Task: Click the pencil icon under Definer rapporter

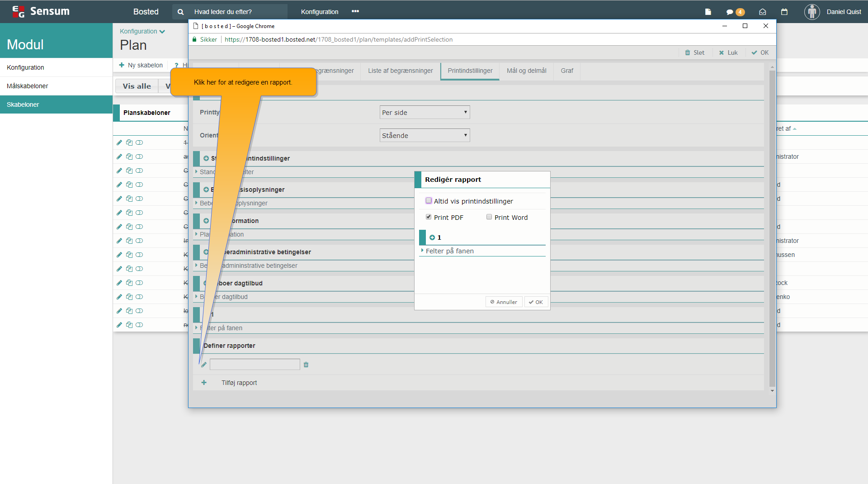Action: point(204,365)
